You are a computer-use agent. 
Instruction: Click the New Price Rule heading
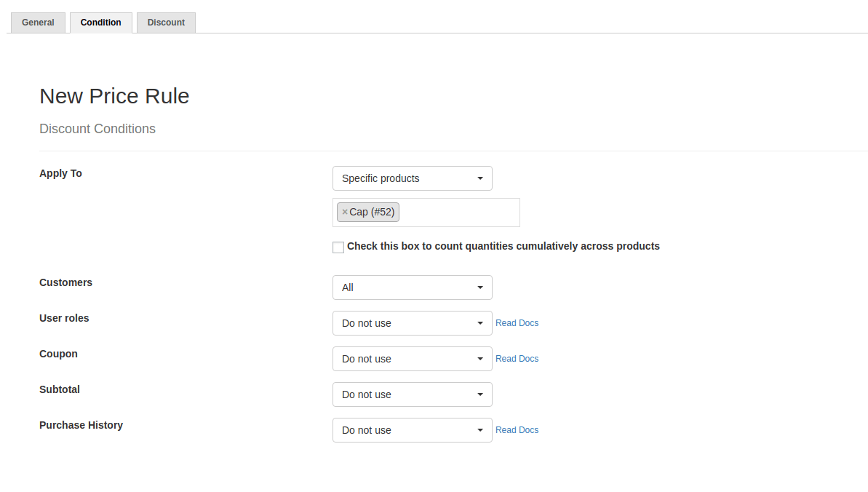(114, 96)
